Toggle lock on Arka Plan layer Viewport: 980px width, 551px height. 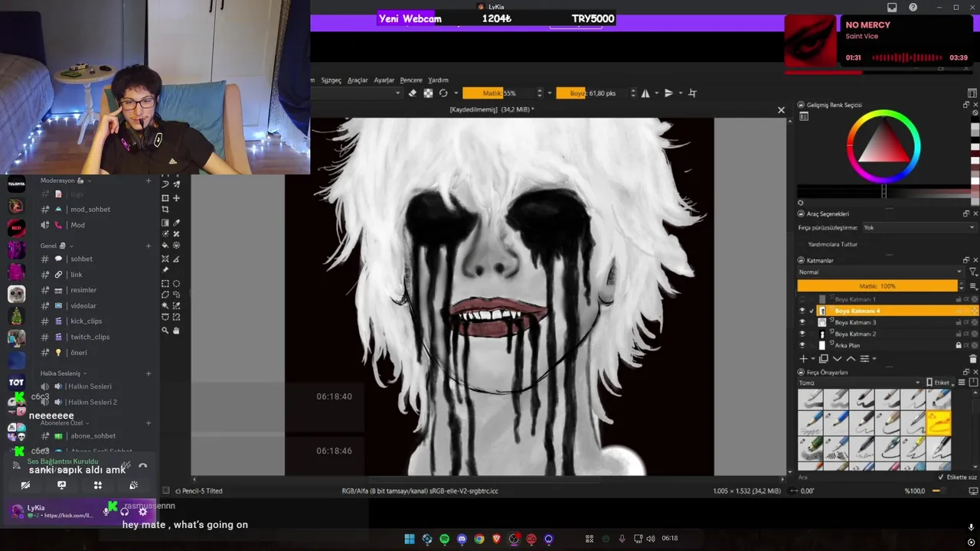tap(959, 345)
